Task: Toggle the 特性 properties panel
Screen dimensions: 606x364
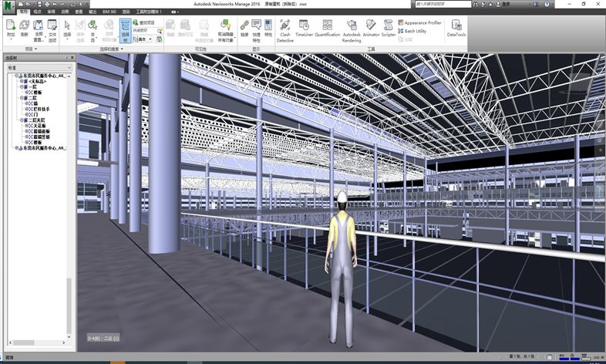Action: click(268, 29)
